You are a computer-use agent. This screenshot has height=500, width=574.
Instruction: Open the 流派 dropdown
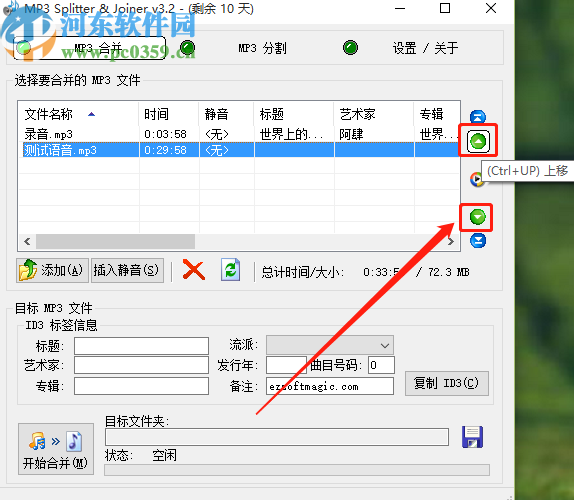[330, 345]
